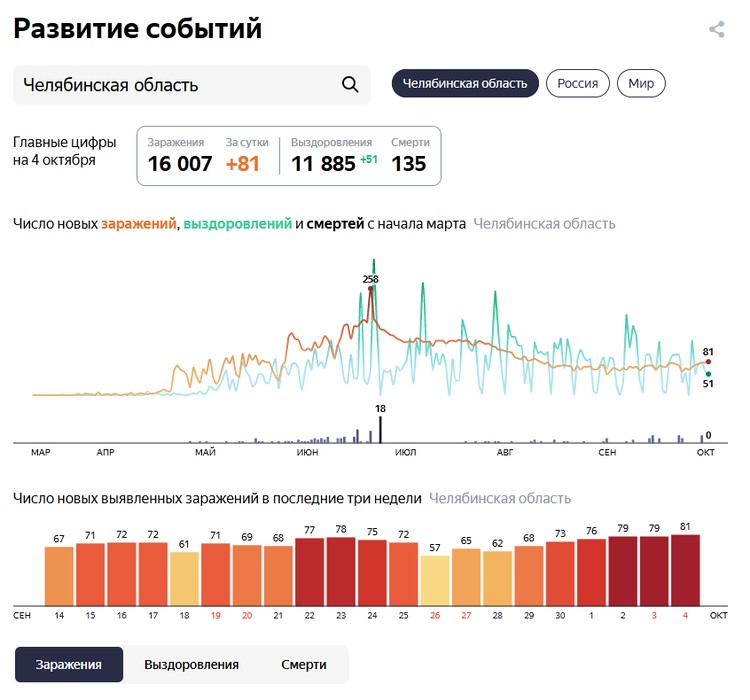Click the 258 peak point on line chart
Screen dimensions: 750x700
371,289
